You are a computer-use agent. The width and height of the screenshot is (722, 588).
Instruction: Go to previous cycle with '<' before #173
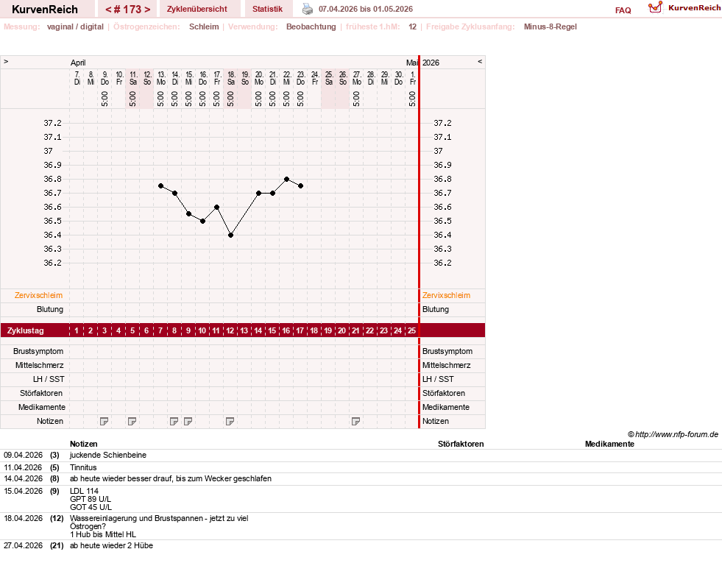(108, 10)
